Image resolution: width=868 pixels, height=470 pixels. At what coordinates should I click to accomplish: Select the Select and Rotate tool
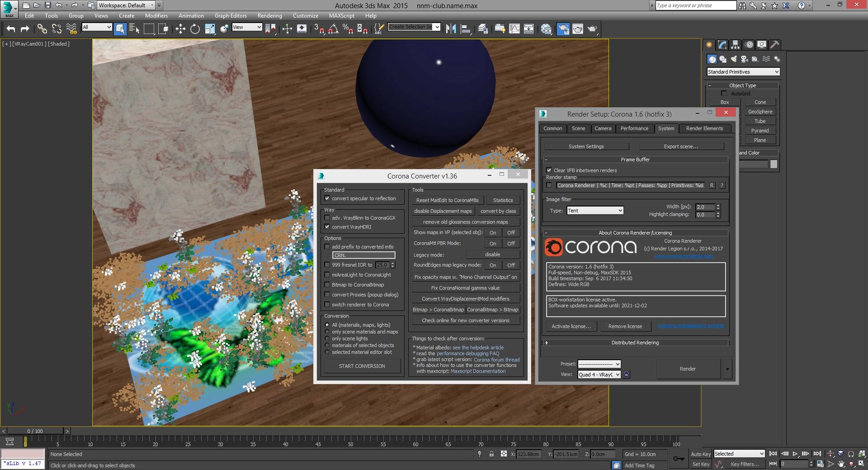click(195, 29)
